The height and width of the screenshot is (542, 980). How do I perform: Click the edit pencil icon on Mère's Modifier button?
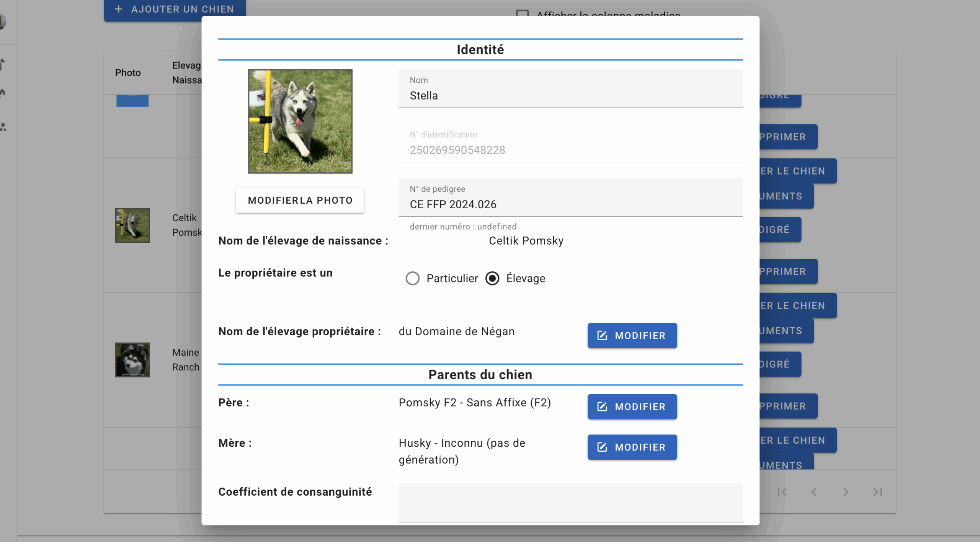pyautogui.click(x=602, y=447)
